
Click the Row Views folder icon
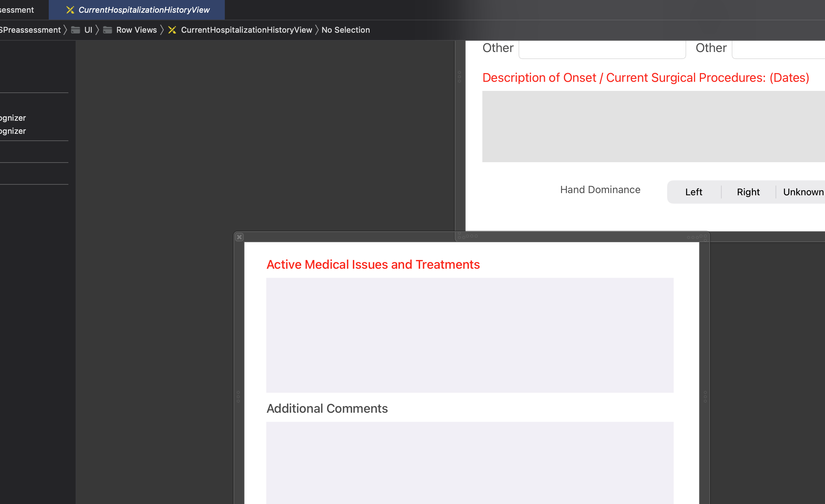click(108, 30)
